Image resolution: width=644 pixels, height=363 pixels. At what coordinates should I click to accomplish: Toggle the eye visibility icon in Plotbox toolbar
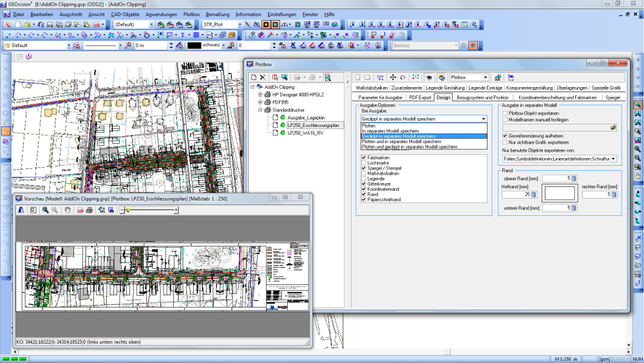[x=428, y=77]
